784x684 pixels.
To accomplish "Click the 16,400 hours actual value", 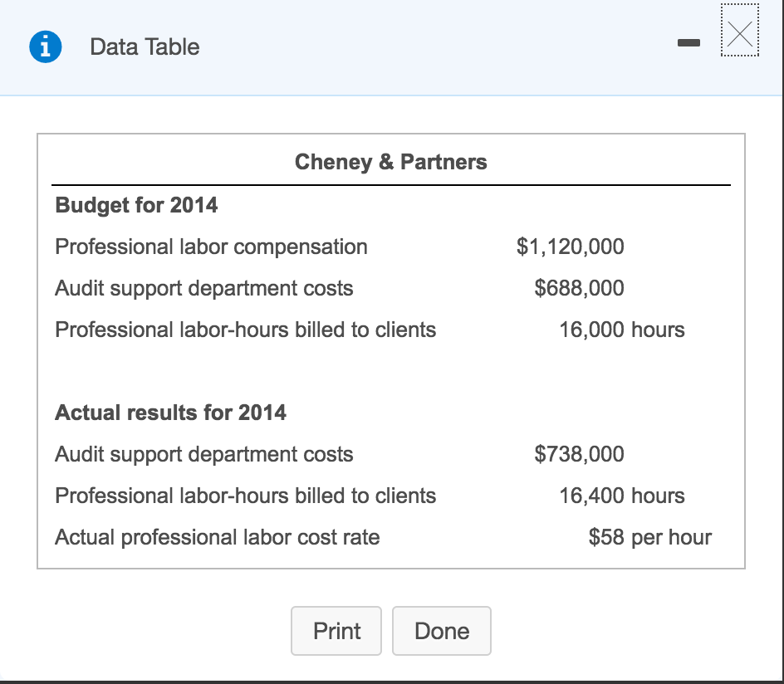I will click(x=623, y=496).
